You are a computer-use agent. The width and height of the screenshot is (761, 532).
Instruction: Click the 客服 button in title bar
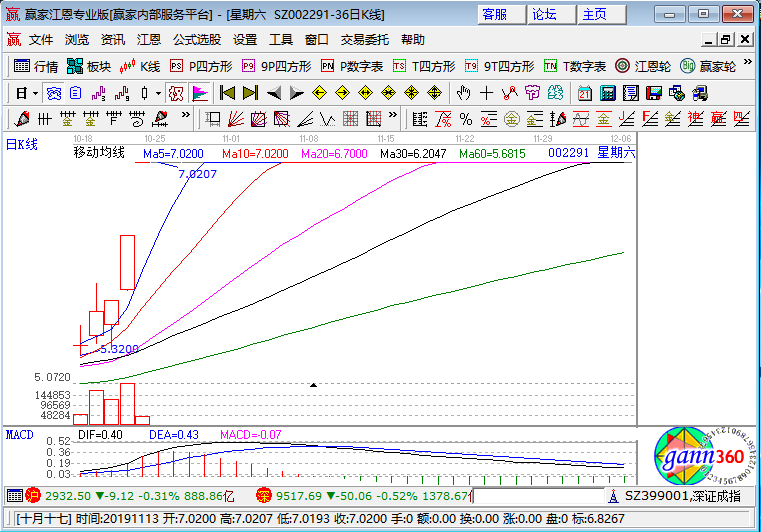[x=495, y=14]
